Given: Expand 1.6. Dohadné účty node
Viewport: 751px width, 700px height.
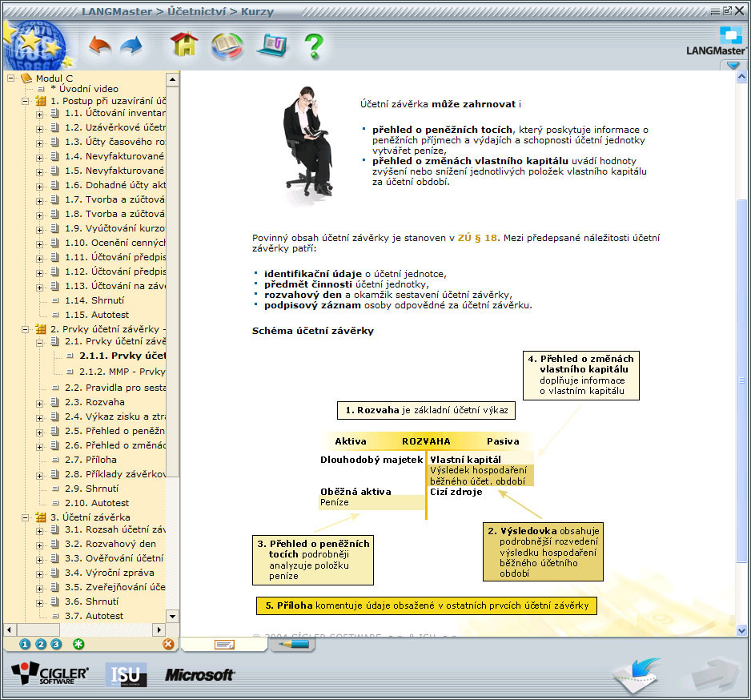Looking at the screenshot, I should (39, 187).
